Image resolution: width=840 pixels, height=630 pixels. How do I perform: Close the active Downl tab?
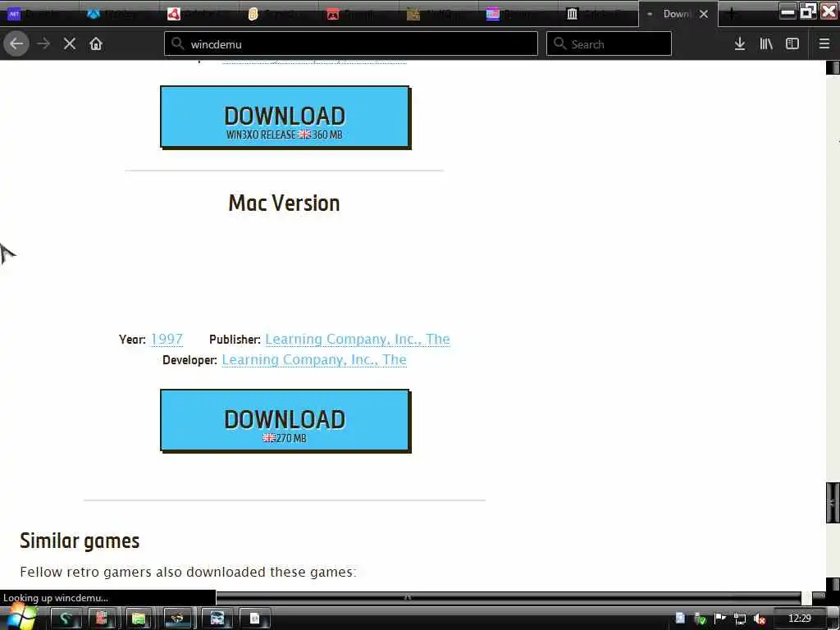coord(703,14)
